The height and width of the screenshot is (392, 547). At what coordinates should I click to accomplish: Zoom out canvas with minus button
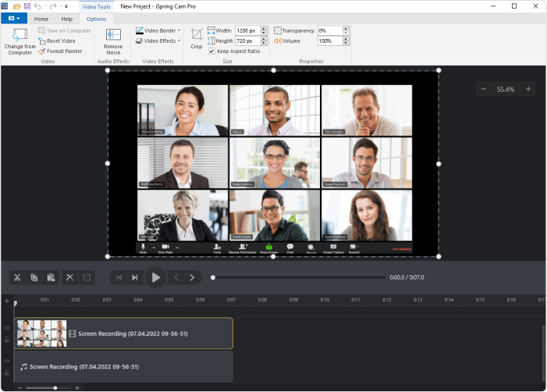tap(484, 89)
